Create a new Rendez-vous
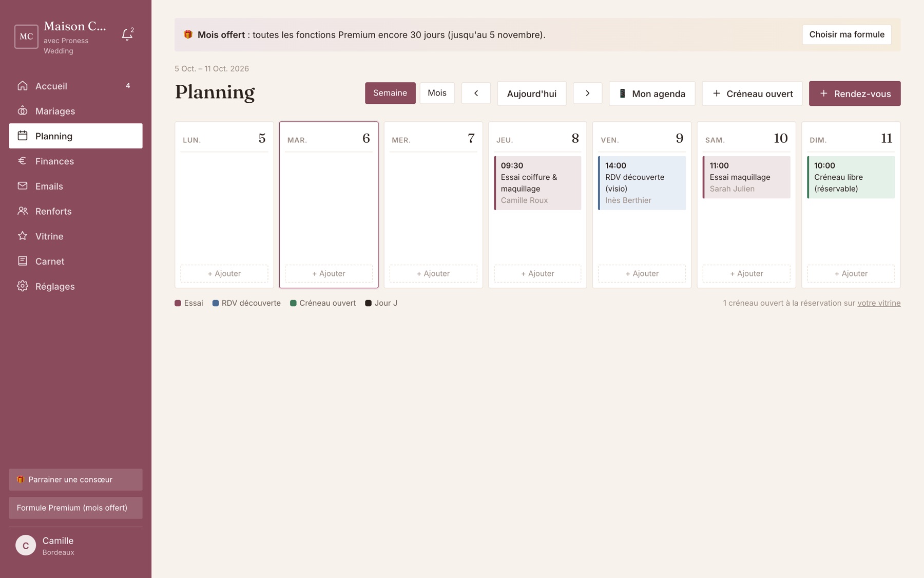 click(x=855, y=94)
